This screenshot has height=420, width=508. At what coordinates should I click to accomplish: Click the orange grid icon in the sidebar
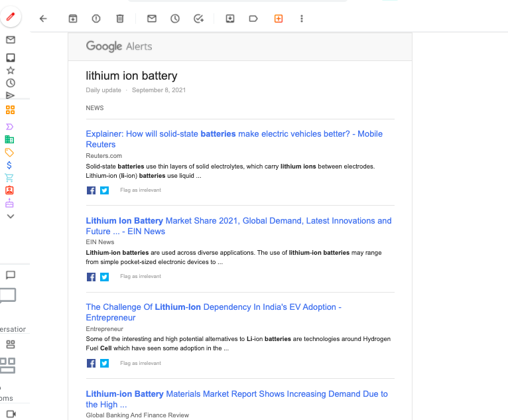pyautogui.click(x=11, y=110)
